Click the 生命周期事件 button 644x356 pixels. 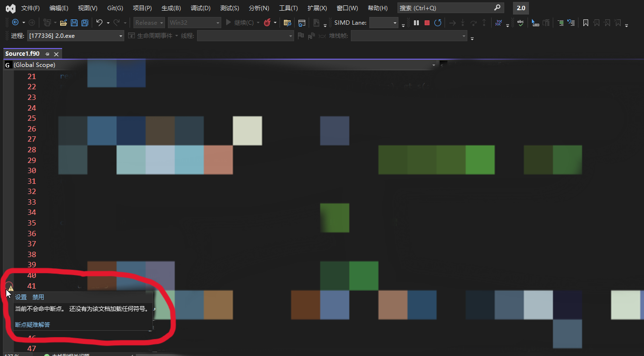151,36
